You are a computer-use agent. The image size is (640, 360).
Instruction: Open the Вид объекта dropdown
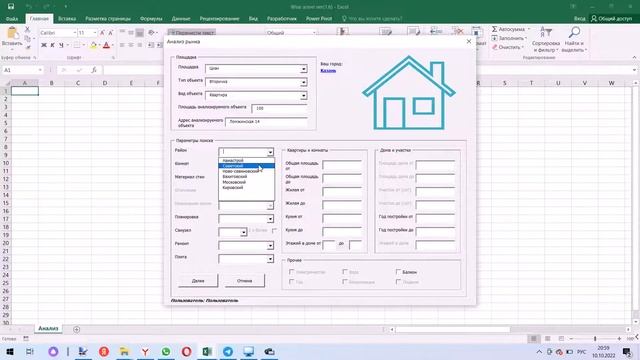tap(303, 96)
